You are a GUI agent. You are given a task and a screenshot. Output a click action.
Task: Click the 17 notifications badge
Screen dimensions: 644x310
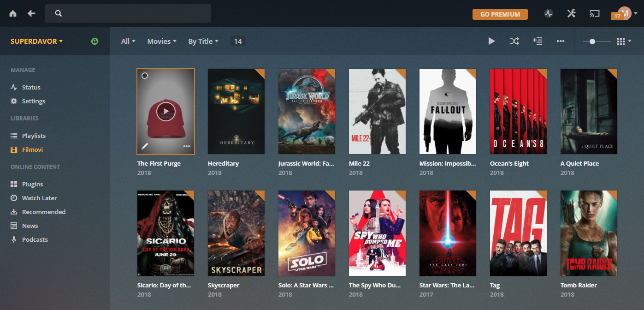coord(617,16)
